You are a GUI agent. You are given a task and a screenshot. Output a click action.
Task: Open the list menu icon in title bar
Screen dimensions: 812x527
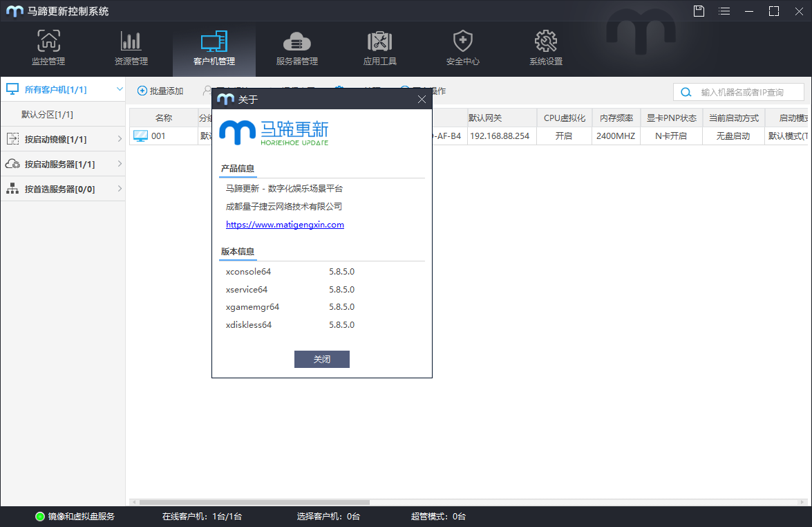pyautogui.click(x=724, y=11)
